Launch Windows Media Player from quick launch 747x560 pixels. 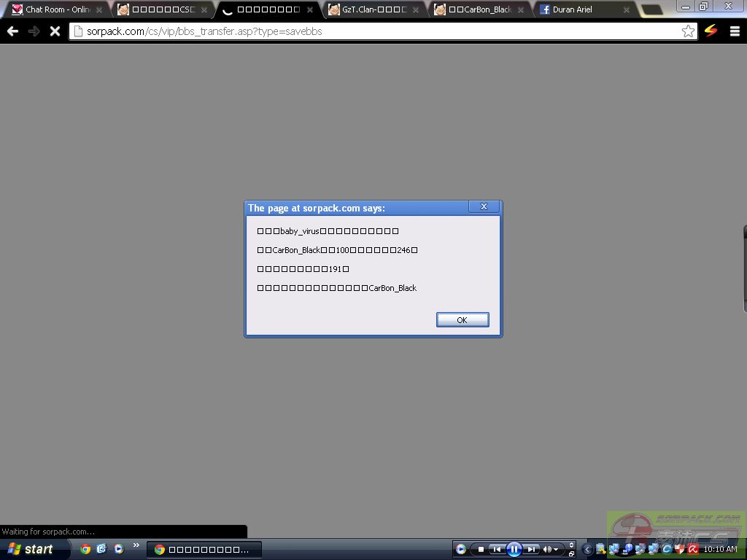[119, 549]
